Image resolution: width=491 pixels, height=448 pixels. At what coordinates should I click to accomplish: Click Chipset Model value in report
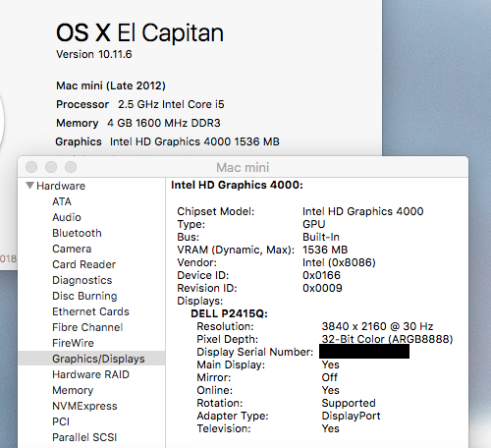(363, 211)
